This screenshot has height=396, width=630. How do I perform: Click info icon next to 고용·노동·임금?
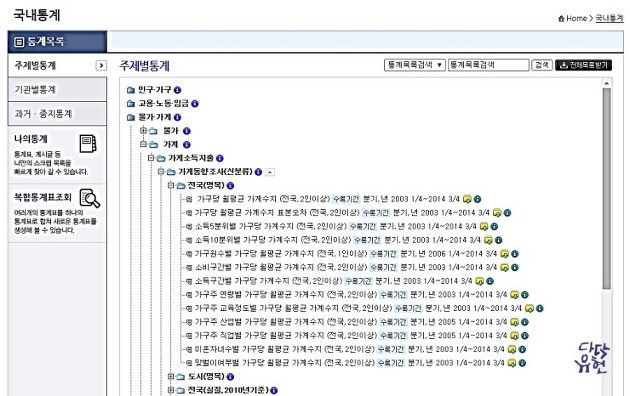[x=195, y=104]
